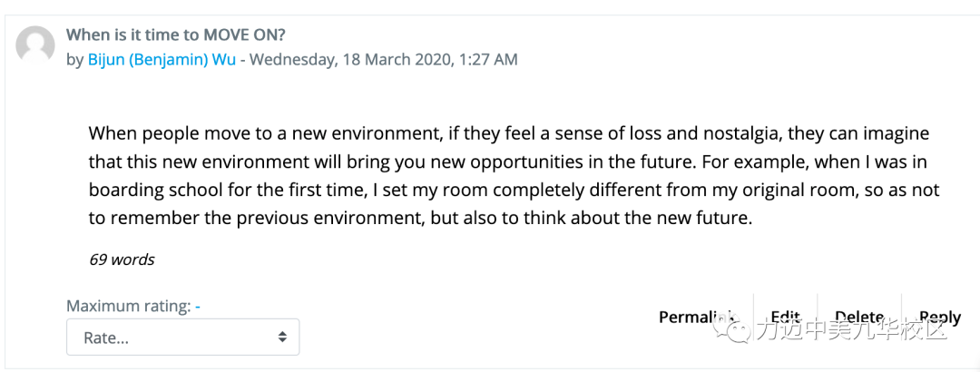This screenshot has height=372, width=980.
Task: Click the last line about new future
Action: pyautogui.click(x=418, y=219)
